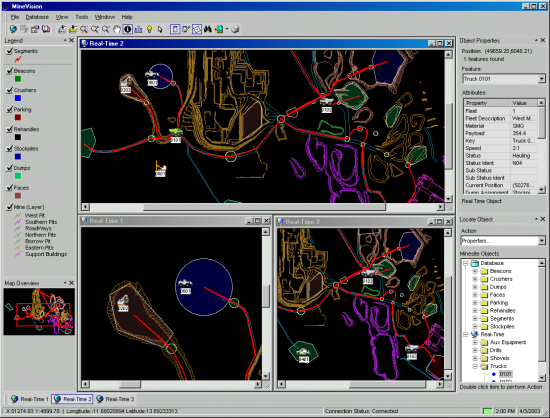The width and height of the screenshot is (550, 418).
Task: Switch to the Real-Time 3 tab
Action: (x=115, y=399)
